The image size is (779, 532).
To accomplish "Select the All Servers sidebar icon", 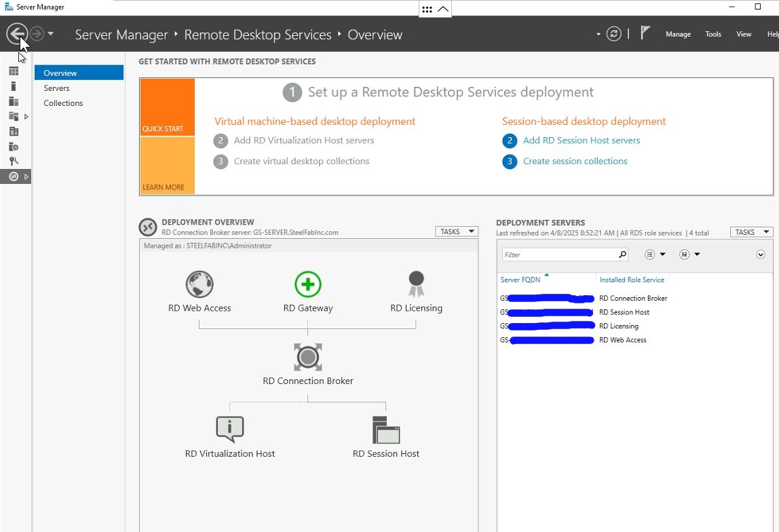I will tap(14, 101).
